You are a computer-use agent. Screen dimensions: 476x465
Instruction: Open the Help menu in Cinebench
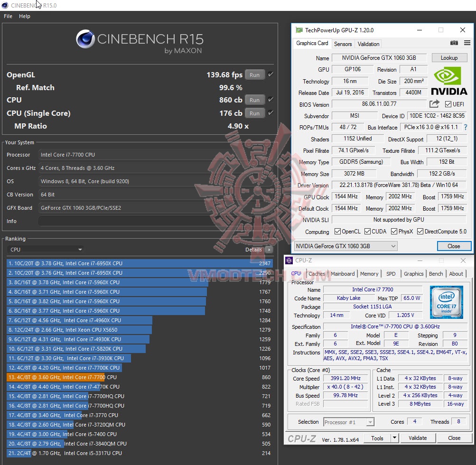click(x=25, y=16)
